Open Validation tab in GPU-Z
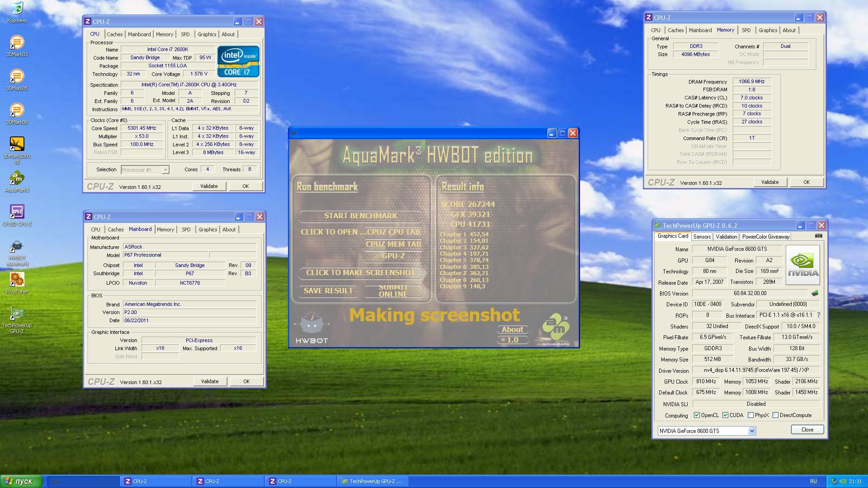 [726, 236]
